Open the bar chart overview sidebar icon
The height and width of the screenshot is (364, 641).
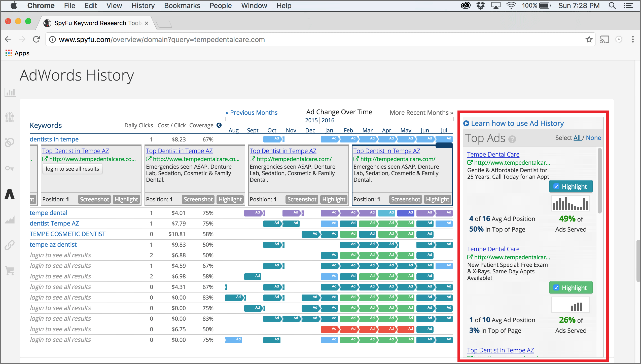coord(10,93)
